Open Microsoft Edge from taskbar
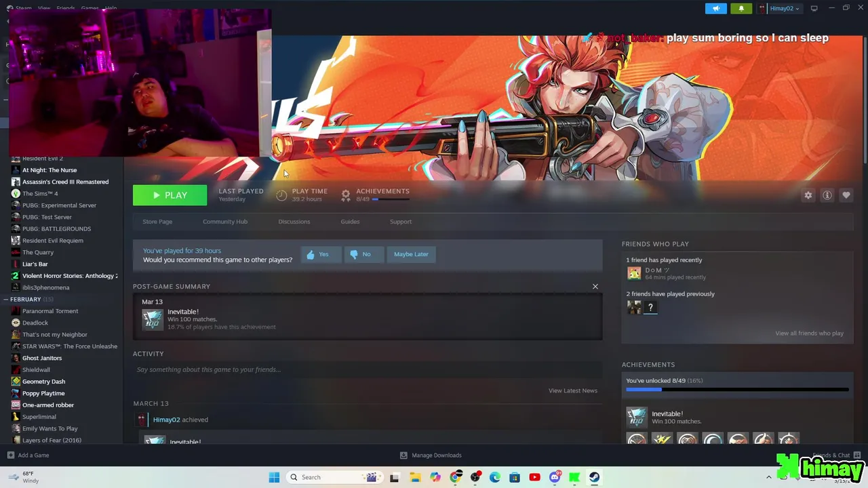The width and height of the screenshot is (868, 488). 495,477
